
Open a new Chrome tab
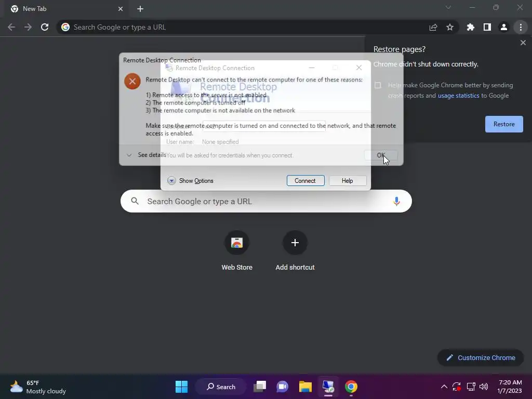pos(140,9)
